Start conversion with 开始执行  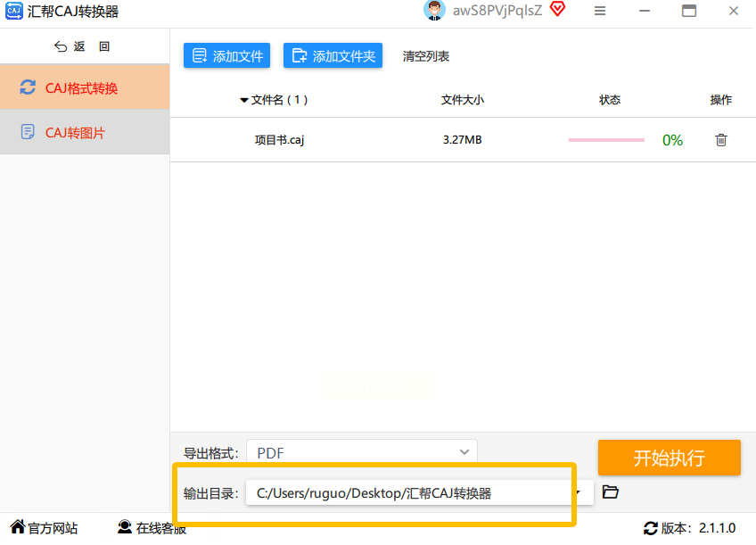[x=670, y=458]
